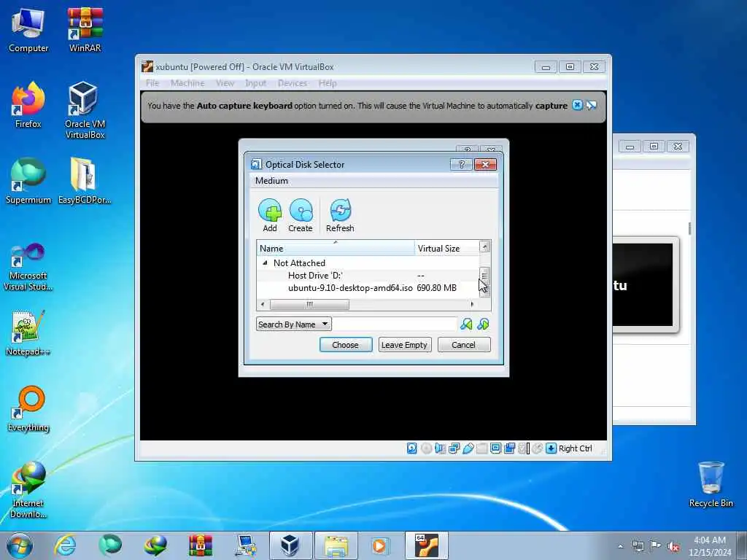The height and width of the screenshot is (560, 747).
Task: Open Windows Media Player from taskbar
Action: tap(381, 545)
